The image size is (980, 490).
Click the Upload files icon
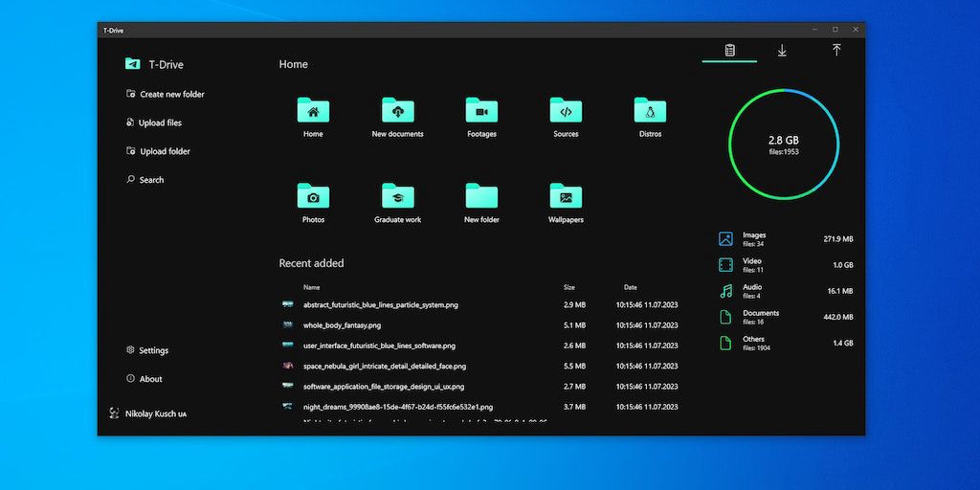130,122
